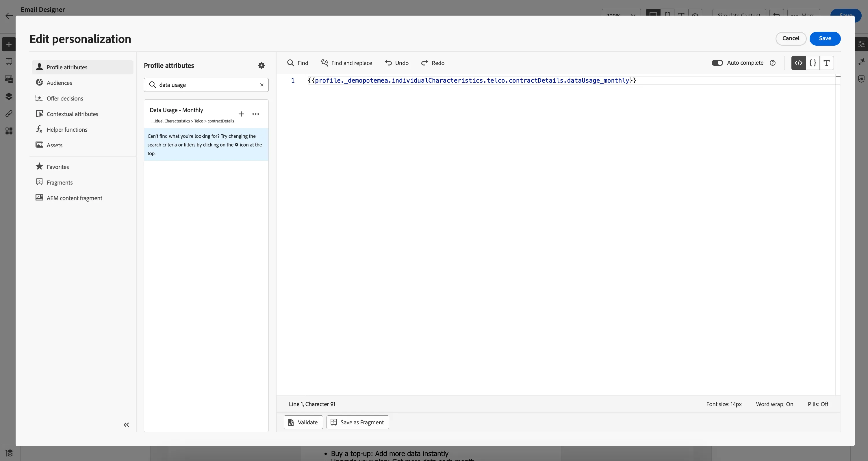
Task: Click the Save as Fragment button
Action: tap(357, 422)
